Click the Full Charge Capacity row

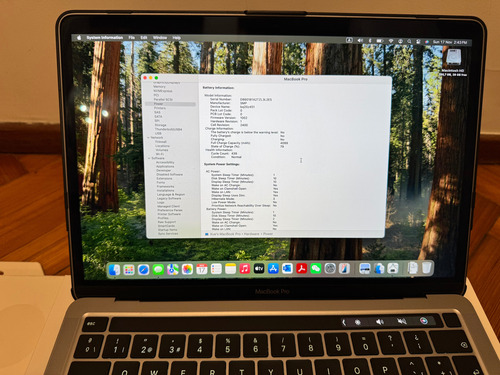249,143
